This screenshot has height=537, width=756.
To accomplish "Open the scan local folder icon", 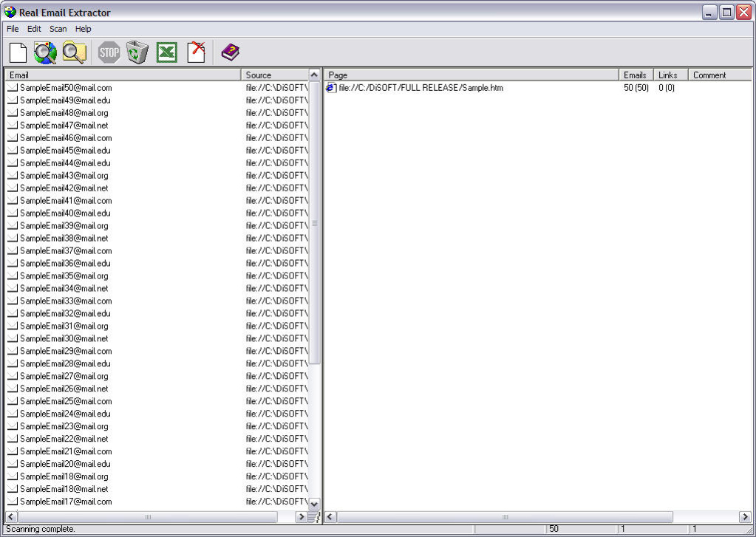I will (x=74, y=52).
